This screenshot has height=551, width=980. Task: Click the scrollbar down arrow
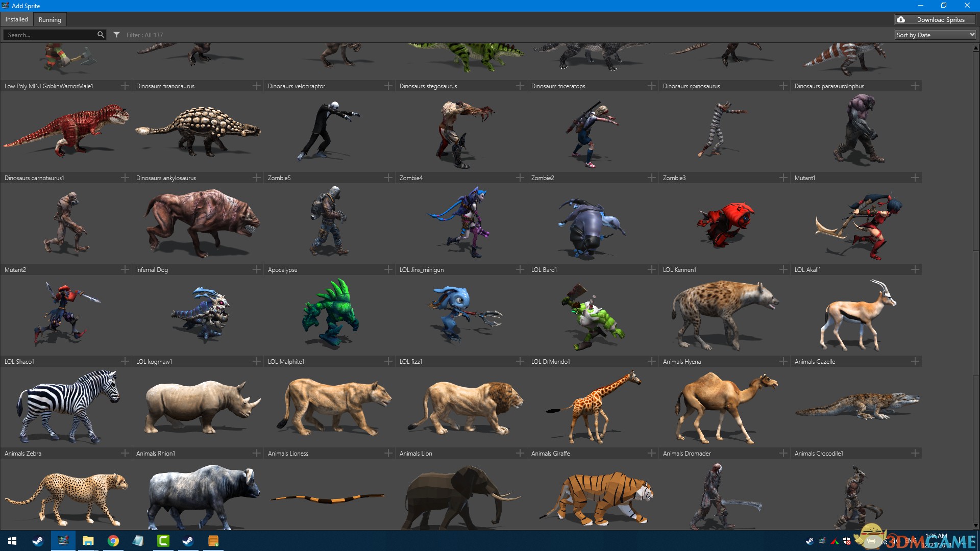pos(976,525)
